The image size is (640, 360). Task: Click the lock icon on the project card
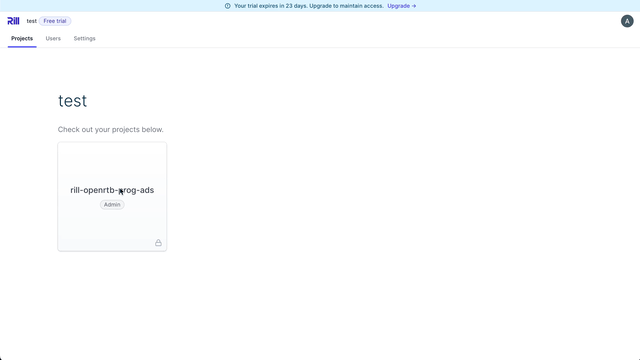pyautogui.click(x=158, y=242)
